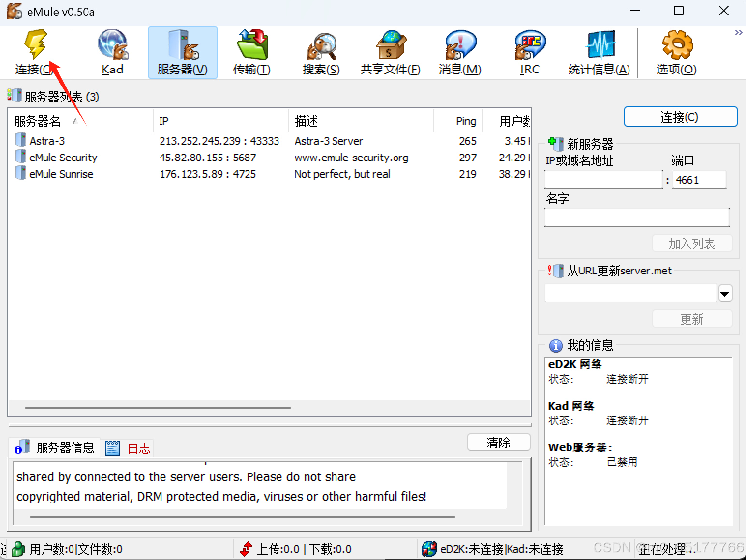
Task: Click the 我的信息 blue info icon
Action: (556, 345)
